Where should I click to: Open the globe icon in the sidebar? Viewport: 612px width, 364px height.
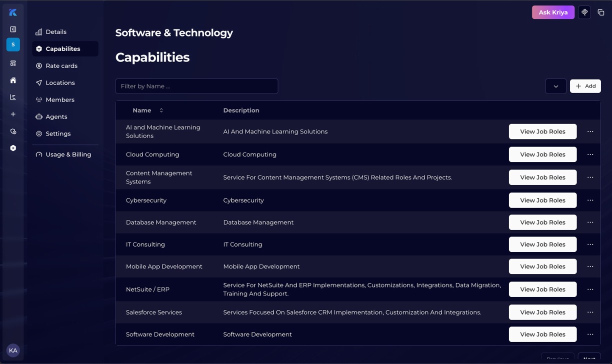(x=13, y=131)
